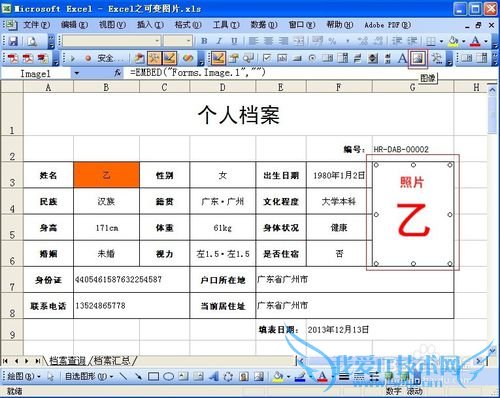Image resolution: width=500 pixels, height=398 pixels.
Task: Select the Text Box control tool
Action: click(x=282, y=58)
